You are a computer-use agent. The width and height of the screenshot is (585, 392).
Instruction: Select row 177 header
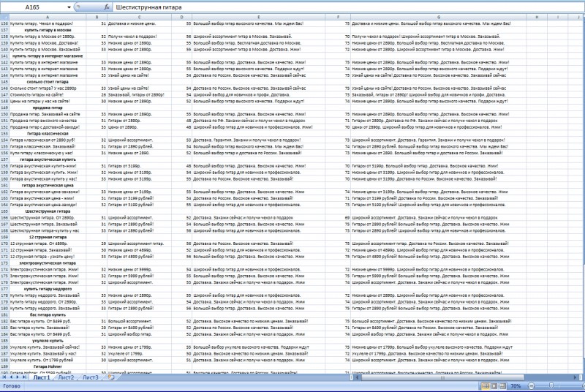click(x=4, y=289)
